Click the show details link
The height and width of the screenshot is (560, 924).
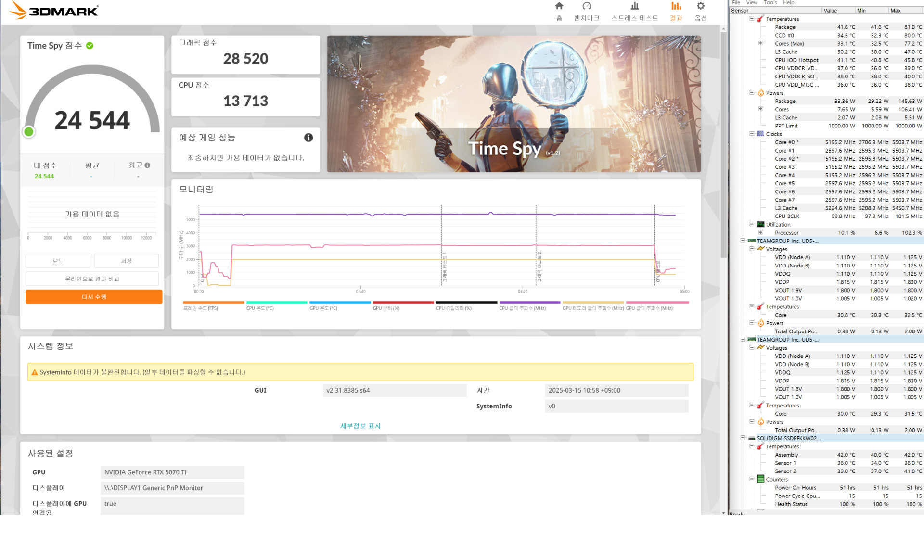click(x=360, y=426)
